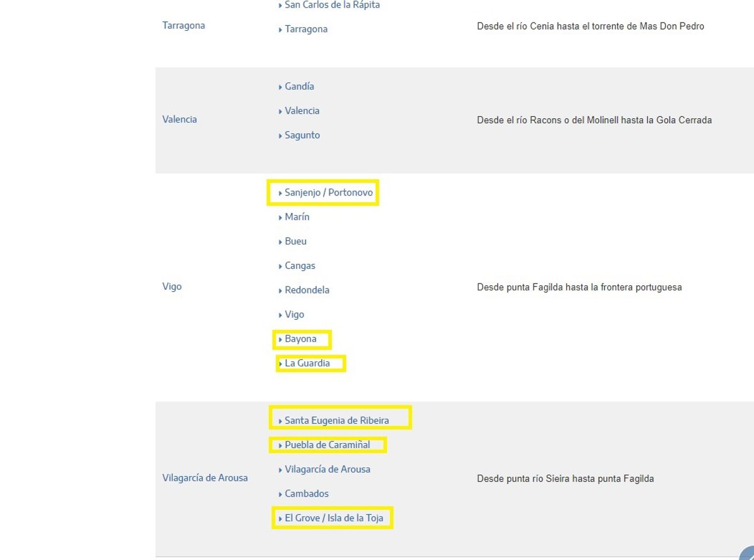
Task: Open the Marín port link
Action: pos(297,217)
